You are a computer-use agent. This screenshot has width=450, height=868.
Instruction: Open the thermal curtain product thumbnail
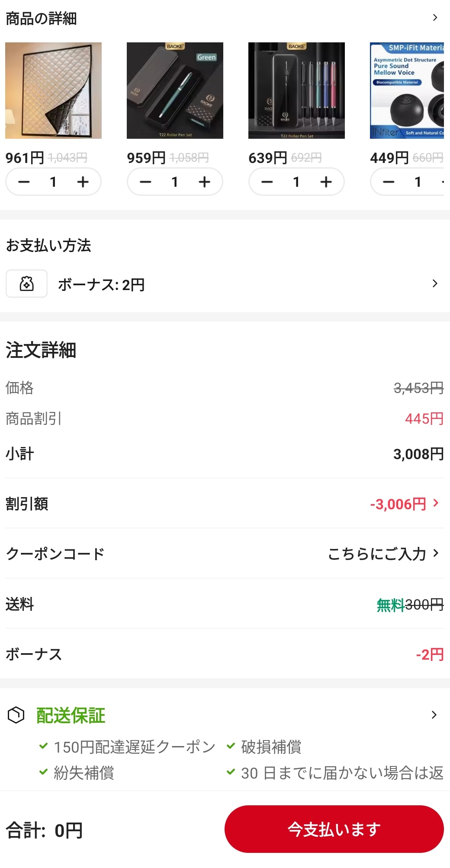pyautogui.click(x=53, y=90)
